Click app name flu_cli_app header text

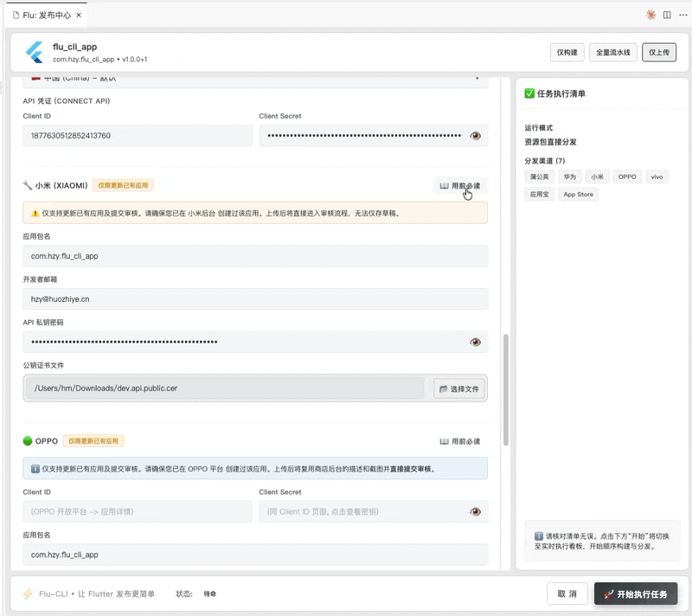tap(74, 47)
